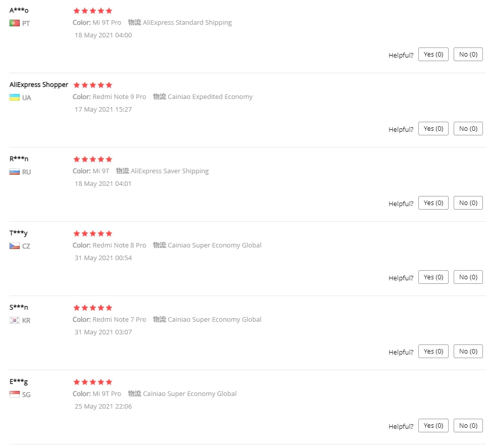Click the reviewer name S***n
The height and width of the screenshot is (448, 492).
(19, 308)
